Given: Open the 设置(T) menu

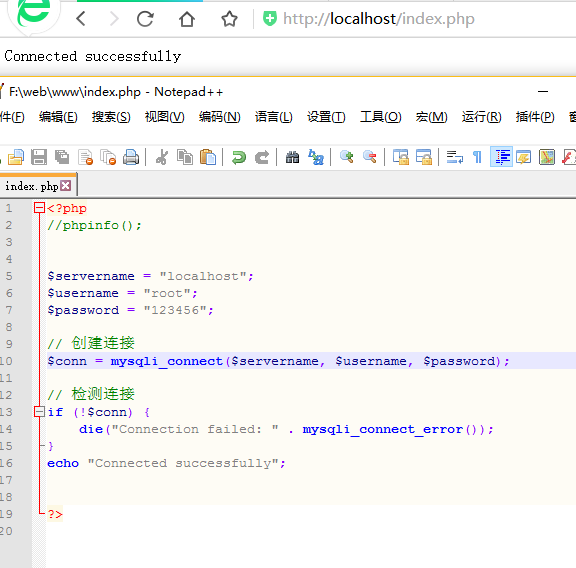Looking at the screenshot, I should click(326, 117).
